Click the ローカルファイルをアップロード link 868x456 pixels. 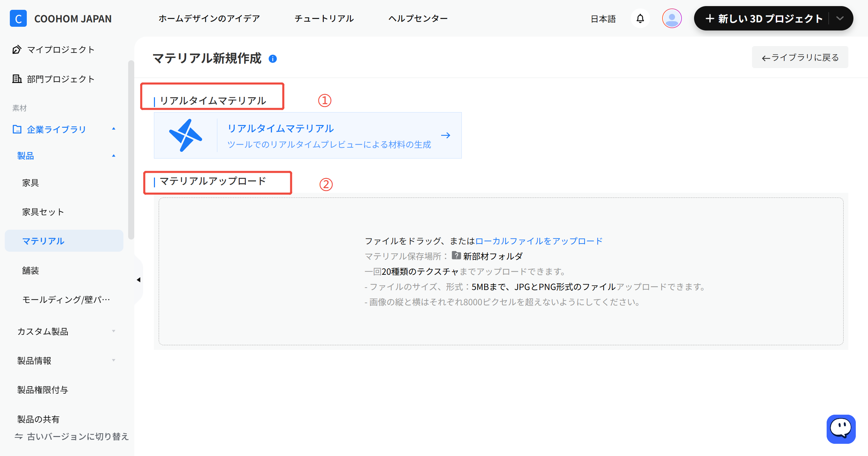pyautogui.click(x=539, y=241)
